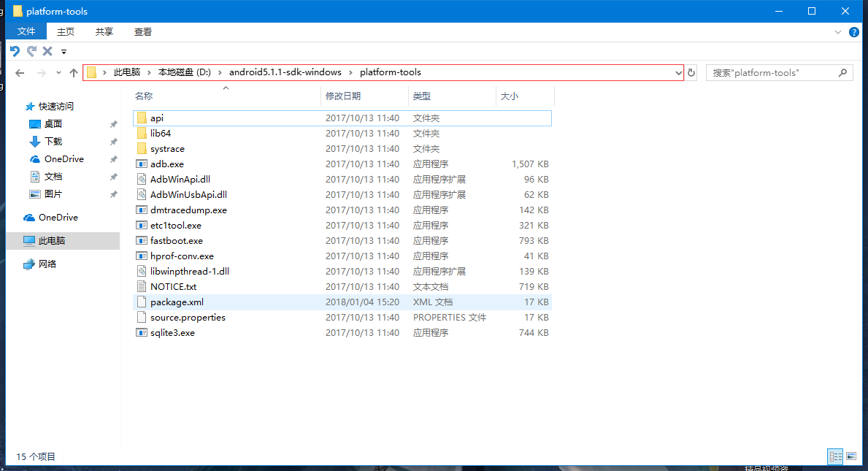868x471 pixels.
Task: Select the AdbWinUsbApi.dll file icon
Action: 142,195
